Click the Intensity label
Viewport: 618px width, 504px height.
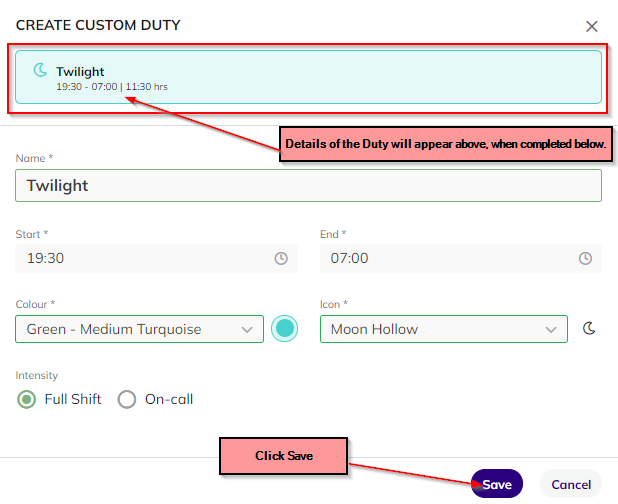coord(37,375)
